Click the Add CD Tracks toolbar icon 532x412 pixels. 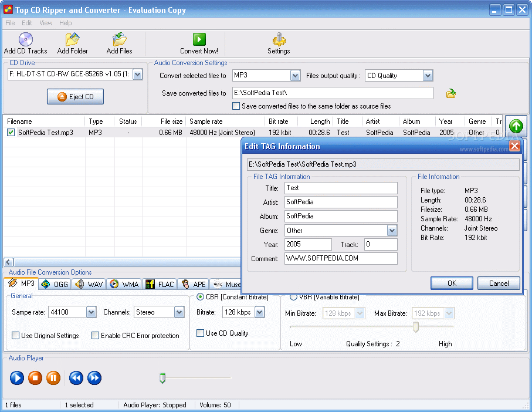[26, 39]
